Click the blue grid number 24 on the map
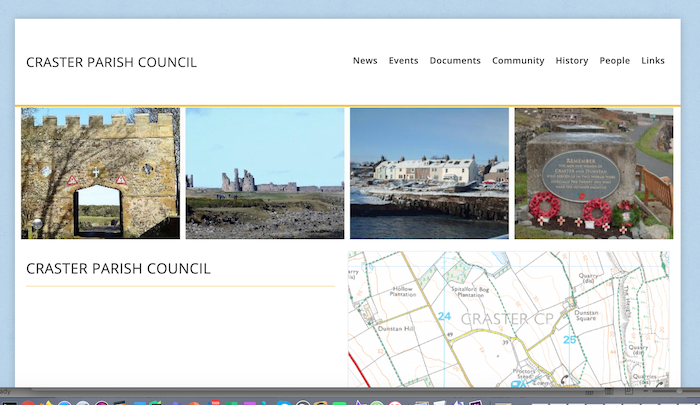The height and width of the screenshot is (405, 700). (x=444, y=316)
